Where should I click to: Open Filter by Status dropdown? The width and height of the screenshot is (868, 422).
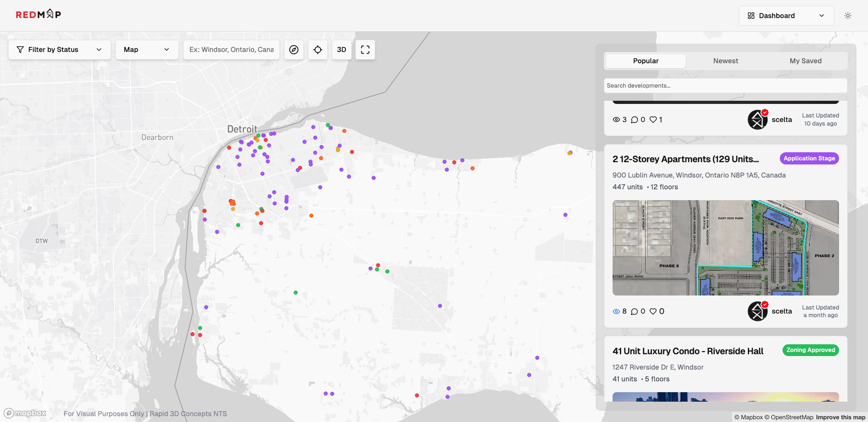tap(59, 50)
